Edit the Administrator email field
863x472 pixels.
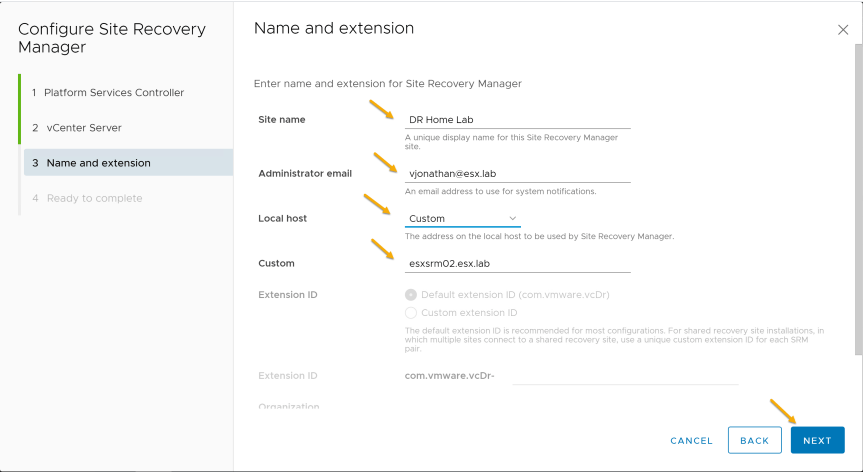[x=517, y=173]
